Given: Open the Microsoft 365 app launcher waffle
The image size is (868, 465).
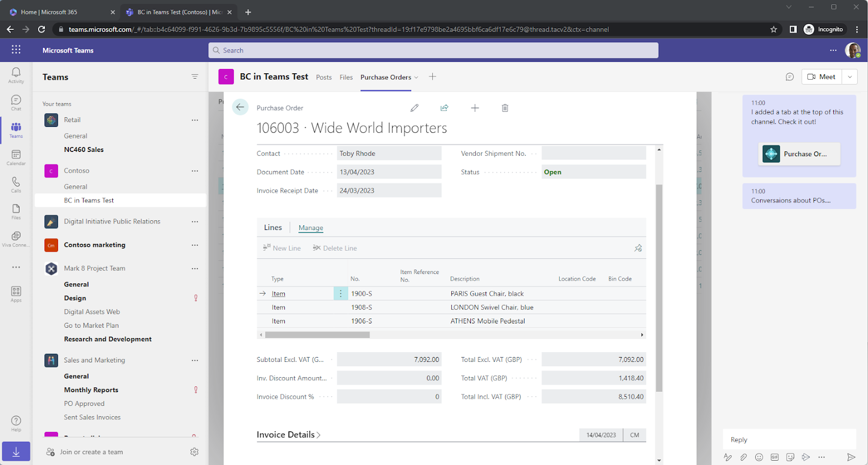Looking at the screenshot, I should [x=16, y=50].
